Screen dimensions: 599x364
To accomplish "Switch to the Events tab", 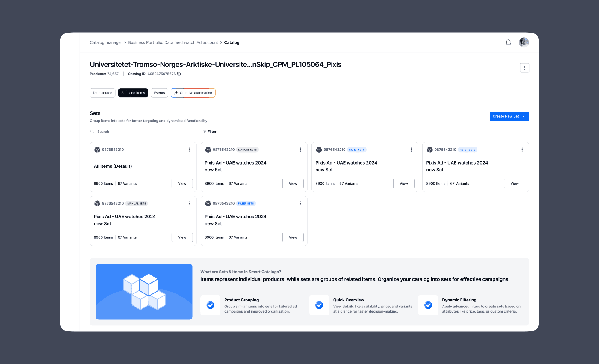I will pos(159,93).
